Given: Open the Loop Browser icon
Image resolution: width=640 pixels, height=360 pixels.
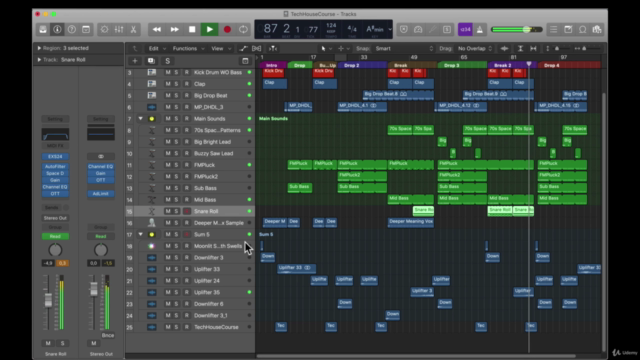Looking at the screenshot, I should (x=583, y=29).
